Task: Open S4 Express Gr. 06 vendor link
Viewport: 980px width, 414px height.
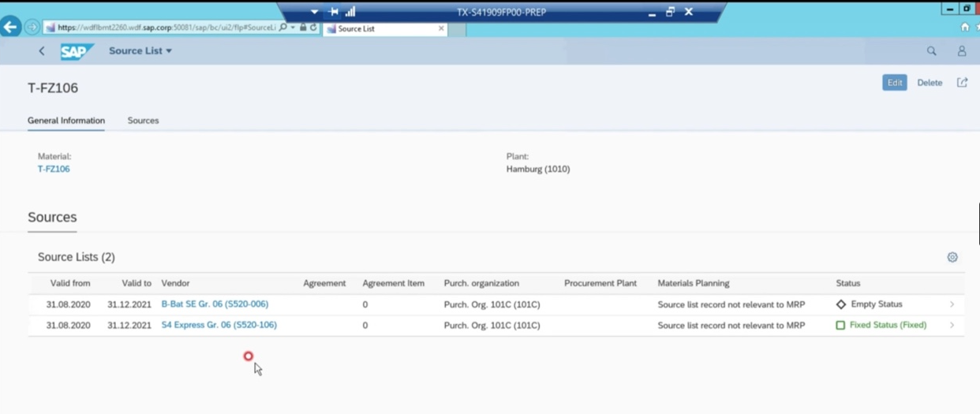Action: (x=219, y=325)
